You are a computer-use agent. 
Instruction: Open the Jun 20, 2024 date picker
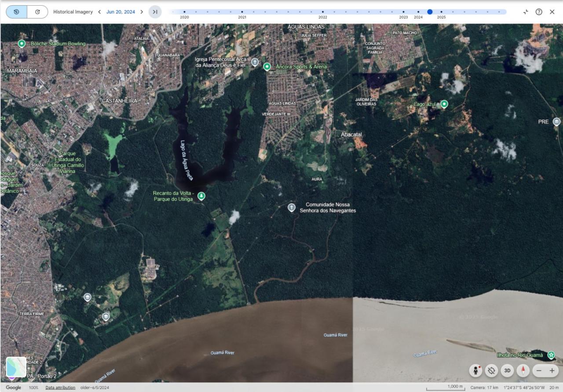point(121,12)
